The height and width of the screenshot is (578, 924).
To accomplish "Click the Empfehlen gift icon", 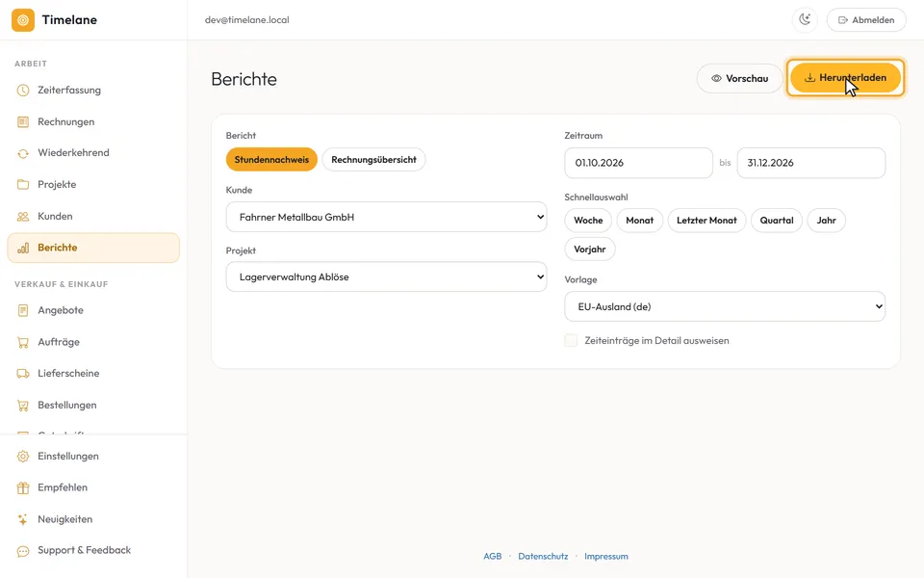I will coord(23,487).
